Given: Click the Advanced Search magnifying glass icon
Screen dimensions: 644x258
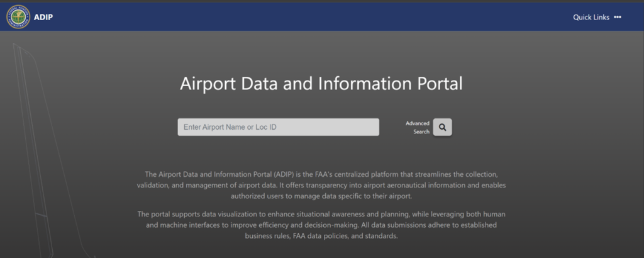Looking at the screenshot, I should point(442,127).
